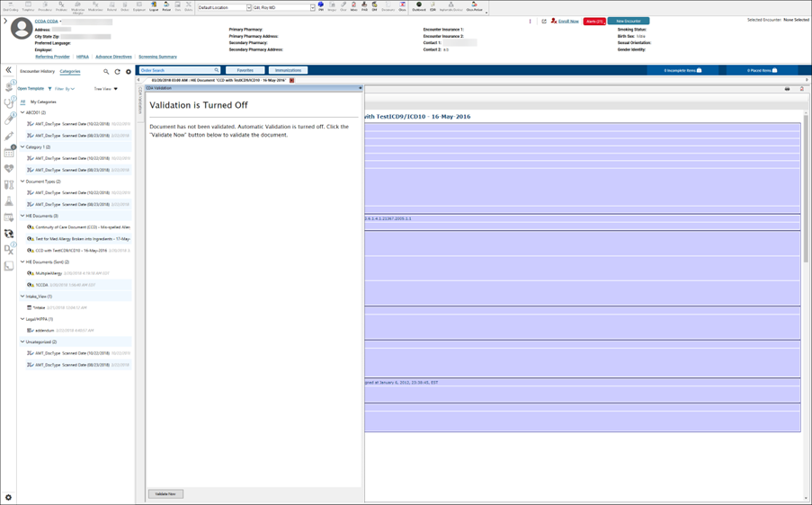Click the CCDA CCDA patient name link
The image size is (812, 505).
coord(46,22)
